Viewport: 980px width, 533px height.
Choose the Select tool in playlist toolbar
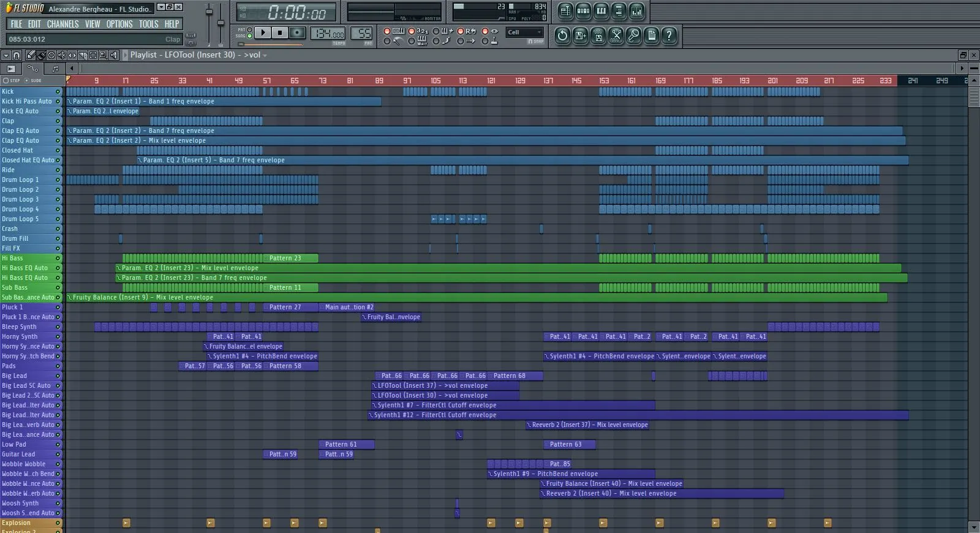pyautogui.click(x=93, y=55)
